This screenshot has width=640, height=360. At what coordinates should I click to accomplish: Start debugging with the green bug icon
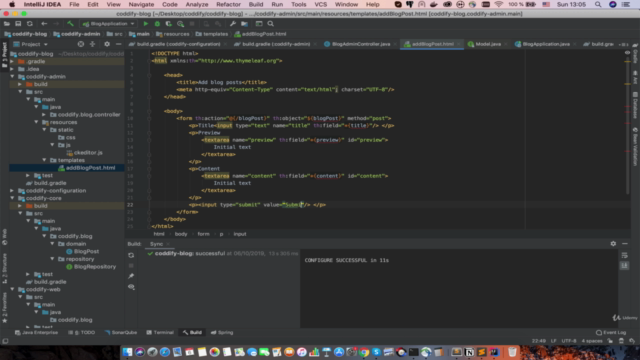point(157,24)
